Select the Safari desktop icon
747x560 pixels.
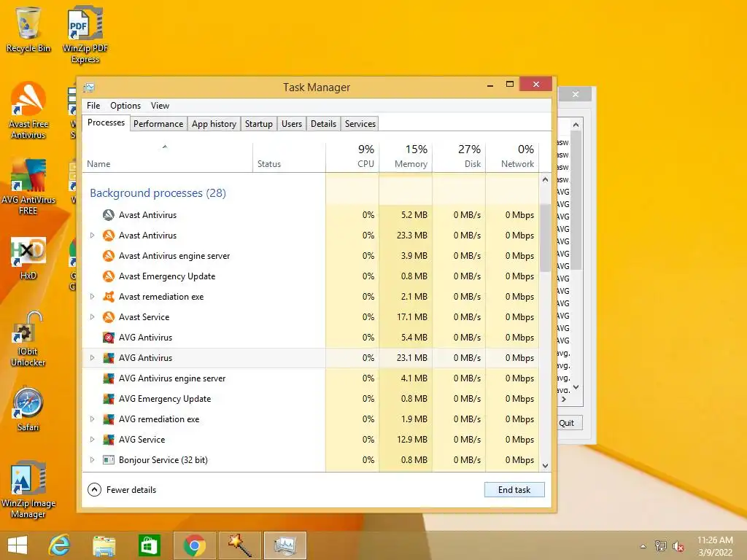[28, 410]
